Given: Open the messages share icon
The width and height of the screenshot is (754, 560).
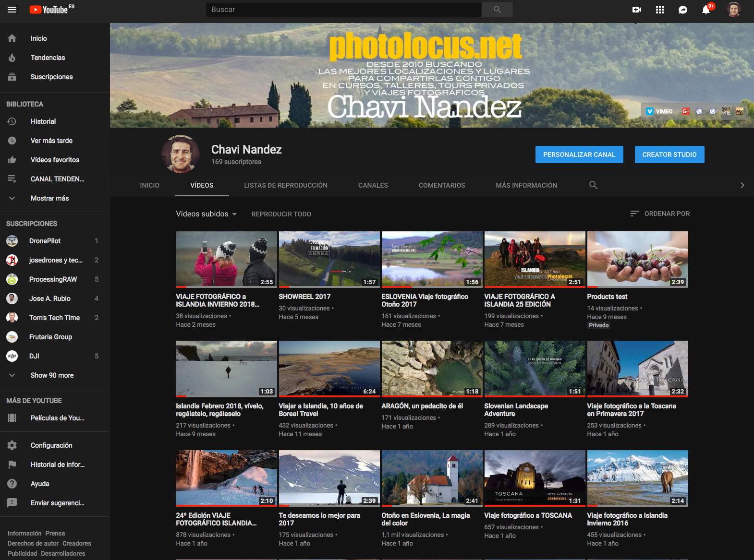Looking at the screenshot, I should pyautogui.click(x=683, y=10).
